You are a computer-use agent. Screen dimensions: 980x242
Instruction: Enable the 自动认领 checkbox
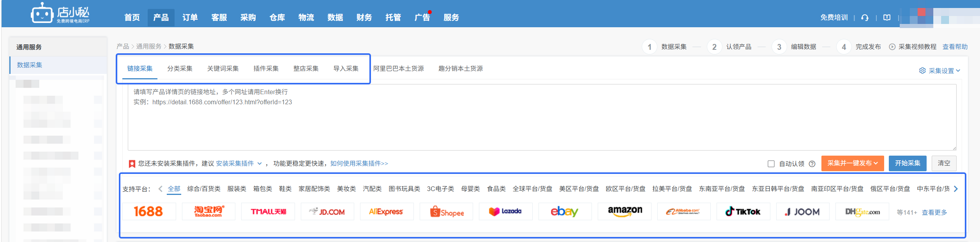(x=771, y=164)
